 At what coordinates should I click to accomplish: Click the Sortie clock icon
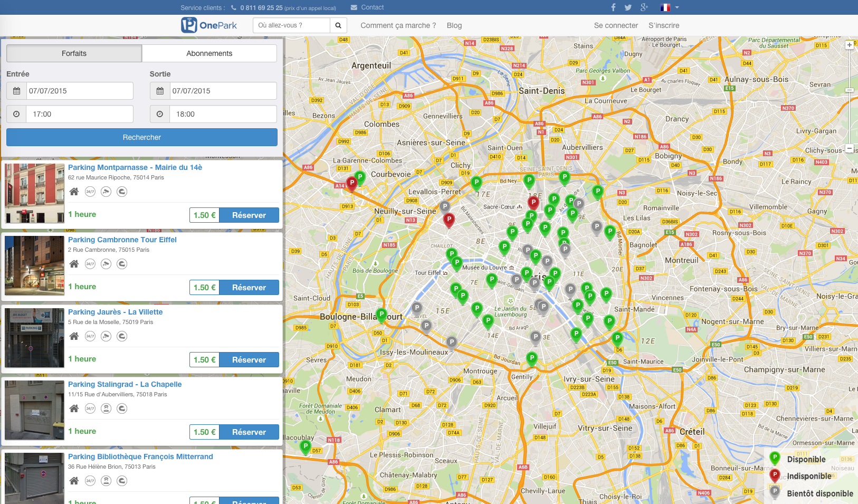click(160, 114)
